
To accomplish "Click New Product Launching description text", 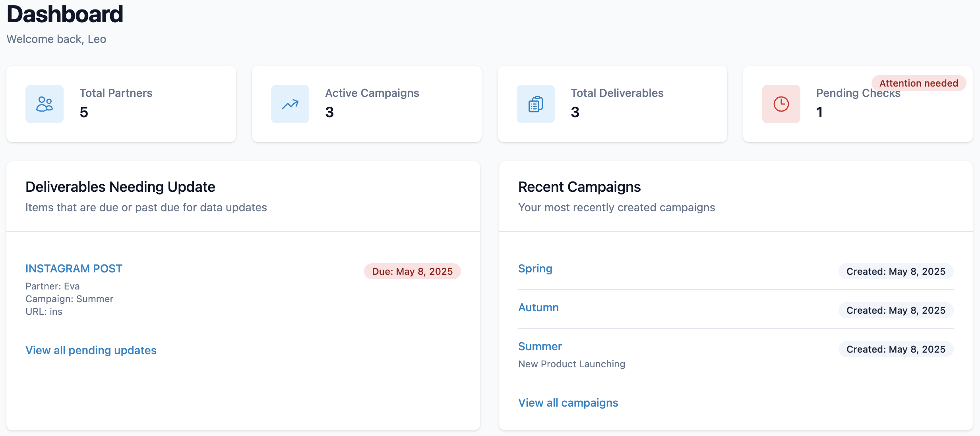I will click(x=571, y=364).
